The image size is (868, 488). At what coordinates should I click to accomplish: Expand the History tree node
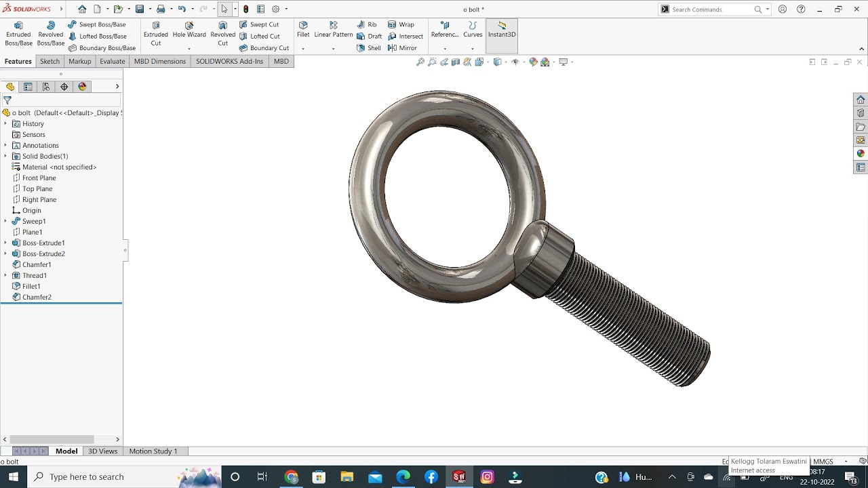[5, 123]
